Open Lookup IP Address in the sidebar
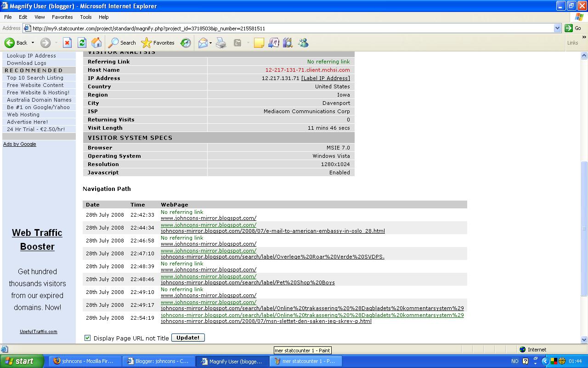The image size is (588, 368). coord(31,56)
